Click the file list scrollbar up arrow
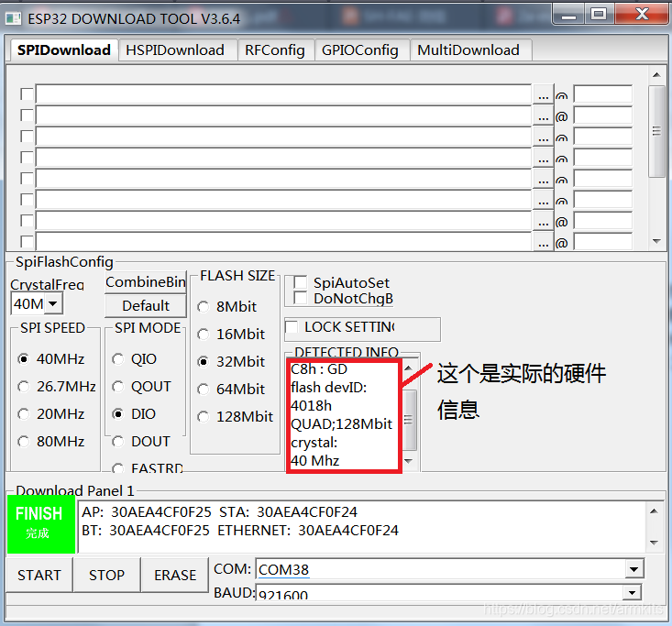 coord(656,75)
